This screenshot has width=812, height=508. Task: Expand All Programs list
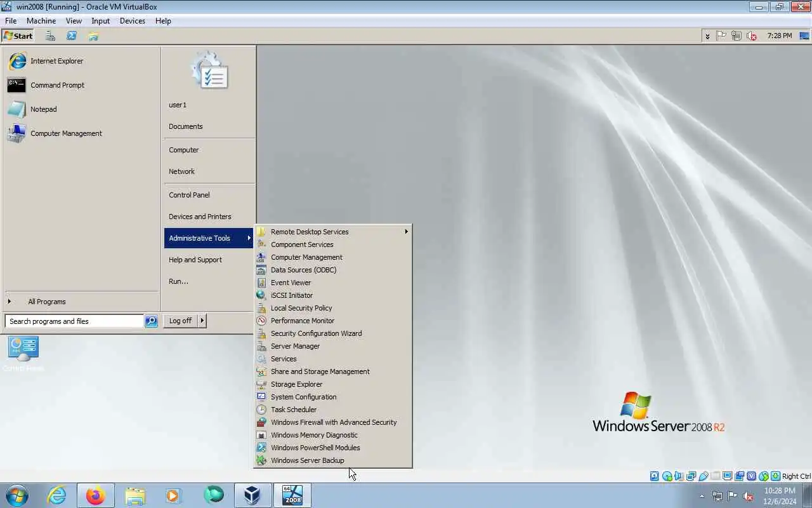81,302
